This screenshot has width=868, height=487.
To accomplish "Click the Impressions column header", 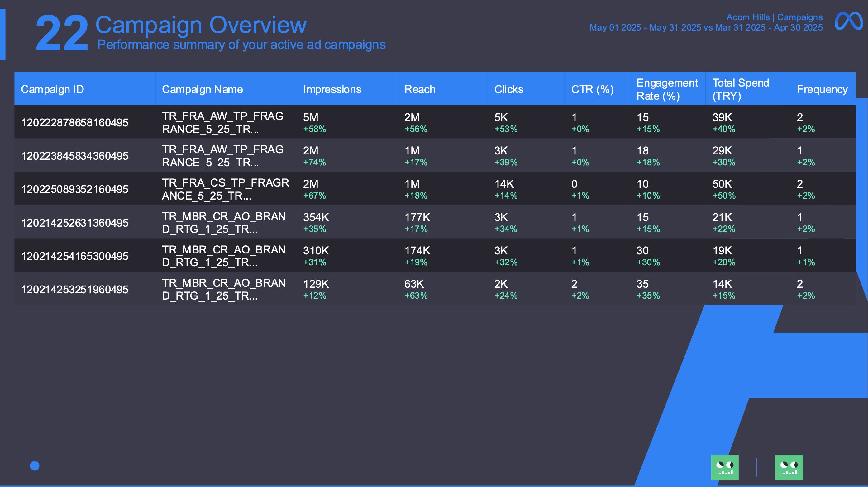I will click(x=332, y=89).
